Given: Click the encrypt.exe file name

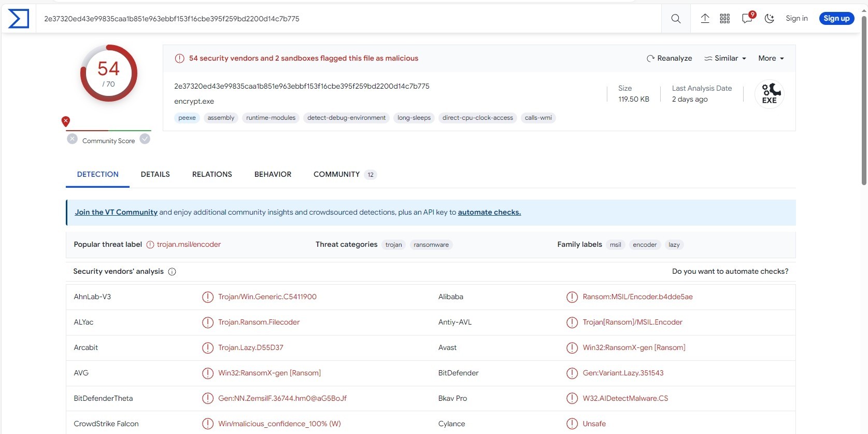Looking at the screenshot, I should coord(194,101).
